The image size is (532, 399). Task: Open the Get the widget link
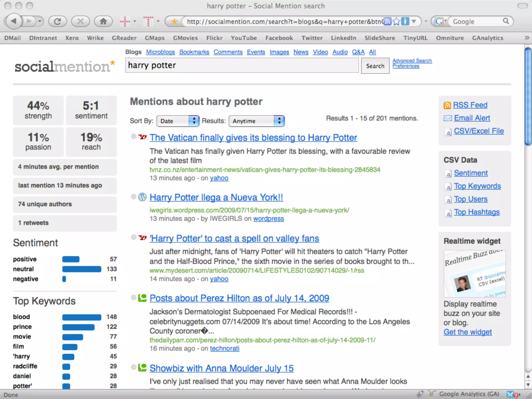(468, 332)
